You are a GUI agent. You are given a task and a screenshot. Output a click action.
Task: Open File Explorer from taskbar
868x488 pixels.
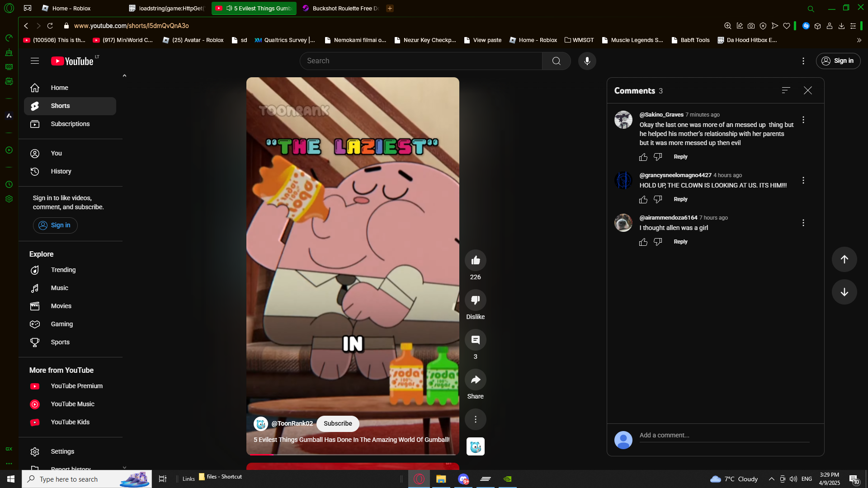pos(441,479)
